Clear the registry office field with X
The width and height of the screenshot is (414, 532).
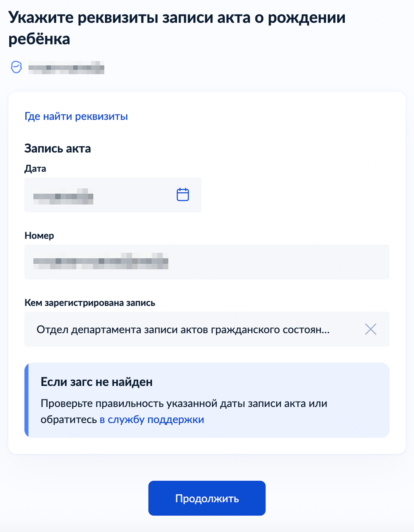tap(370, 329)
